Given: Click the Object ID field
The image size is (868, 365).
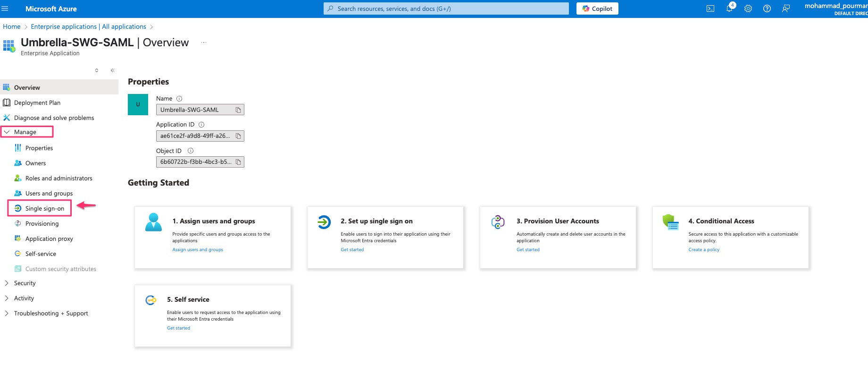Looking at the screenshot, I should point(200,162).
